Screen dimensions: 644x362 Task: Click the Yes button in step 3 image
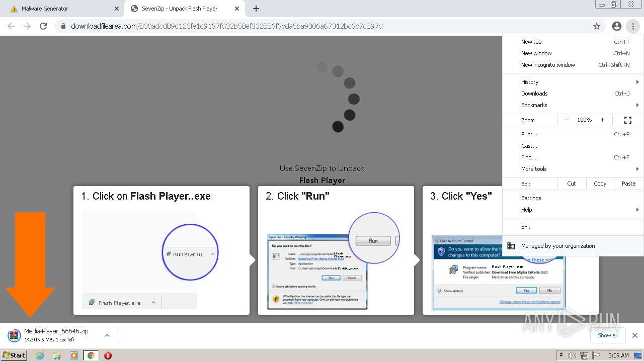(x=526, y=290)
